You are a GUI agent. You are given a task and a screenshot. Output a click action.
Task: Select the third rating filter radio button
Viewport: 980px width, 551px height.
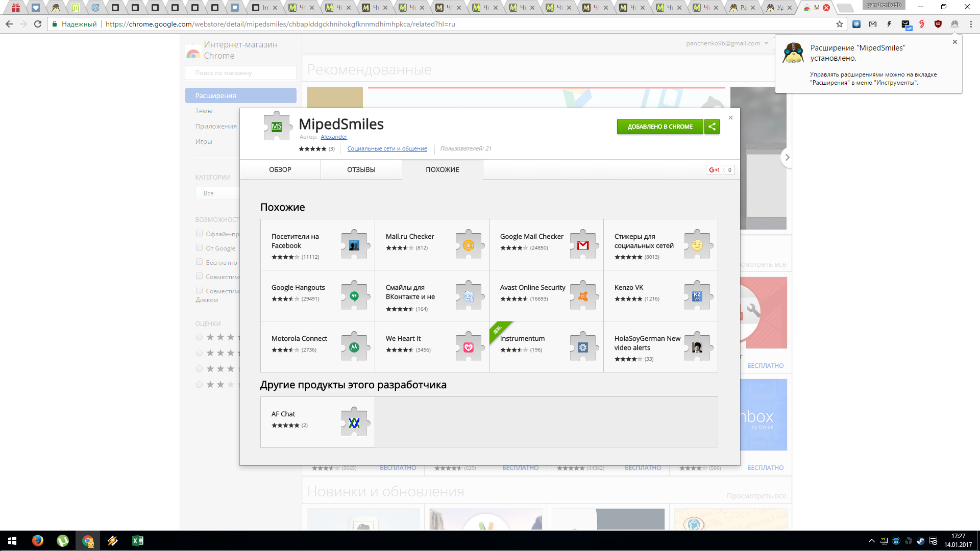coord(200,369)
